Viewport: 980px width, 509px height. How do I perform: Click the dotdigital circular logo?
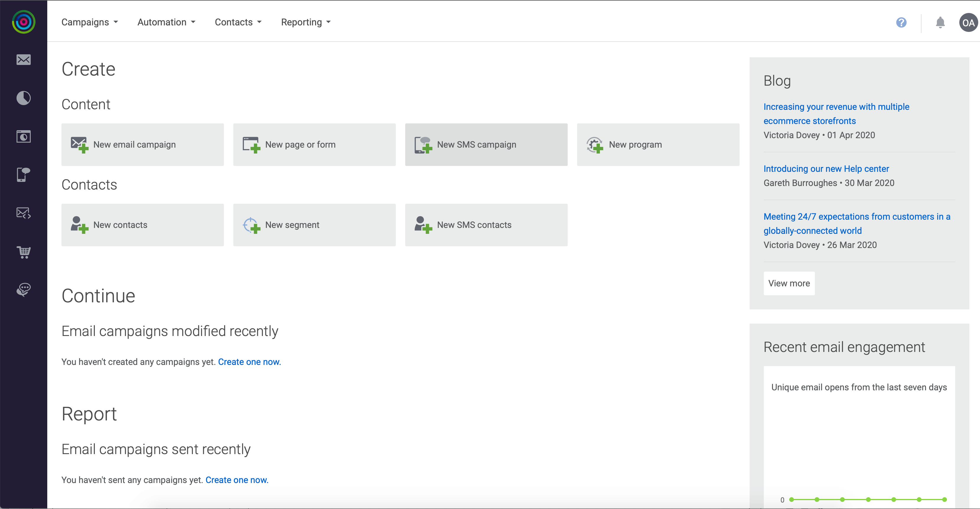(24, 22)
